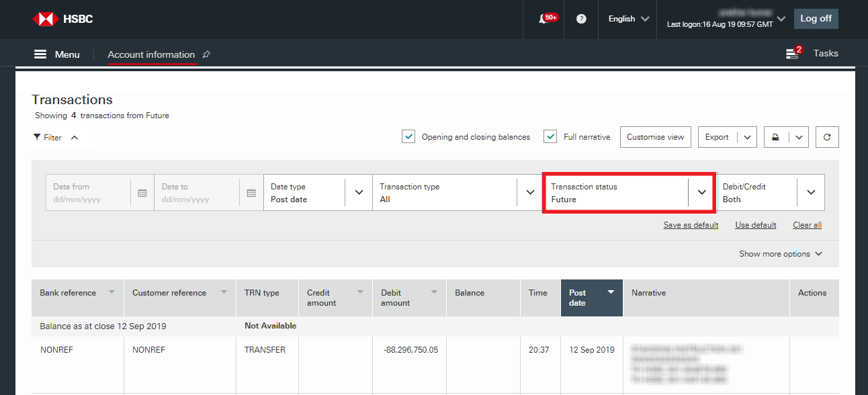Click the Not Available balance text
868x395 pixels.
point(270,326)
